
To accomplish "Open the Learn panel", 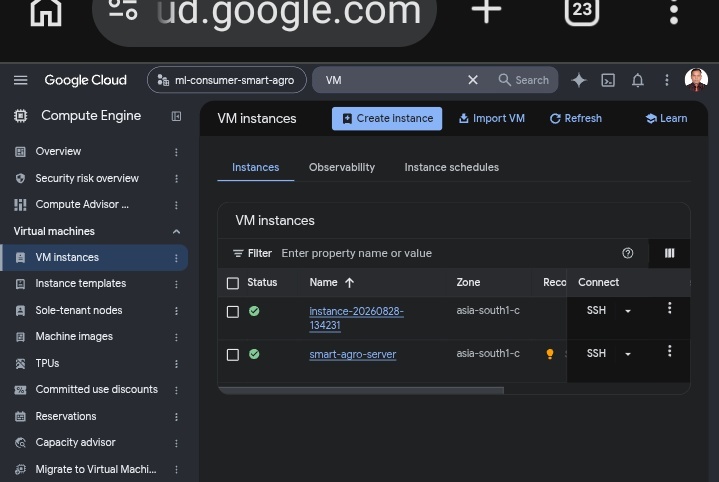I will 666,118.
